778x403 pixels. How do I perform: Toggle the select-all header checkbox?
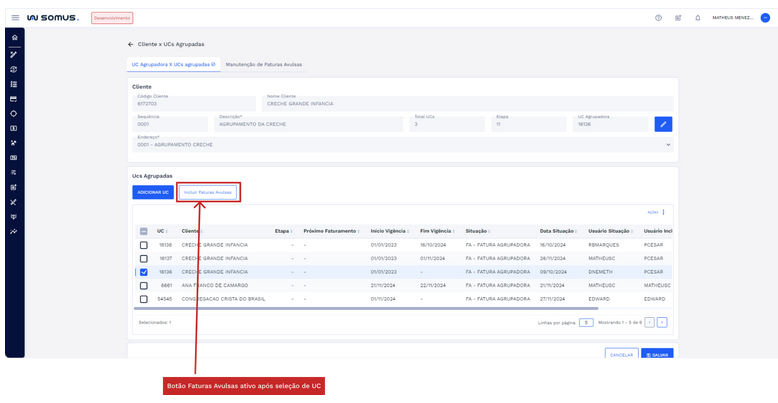point(144,231)
